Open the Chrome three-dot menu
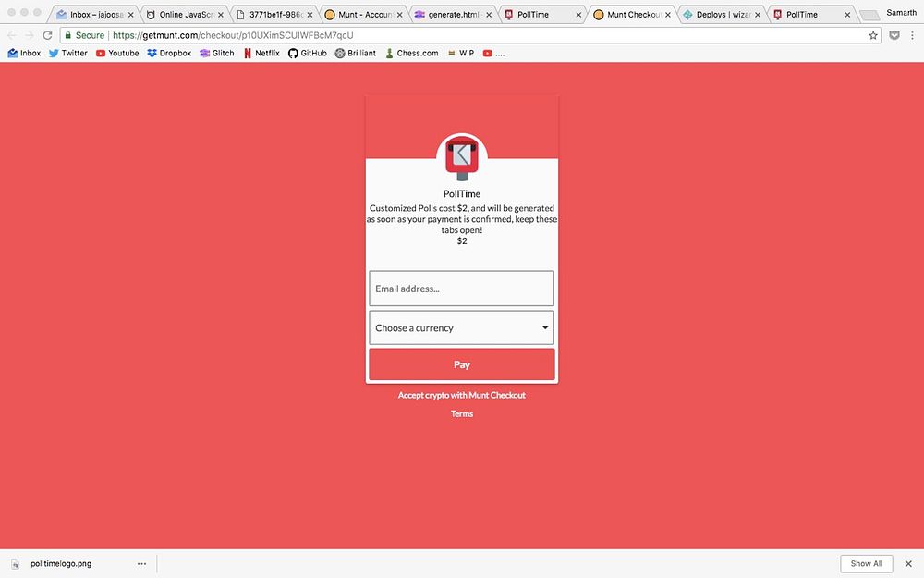 click(x=913, y=35)
